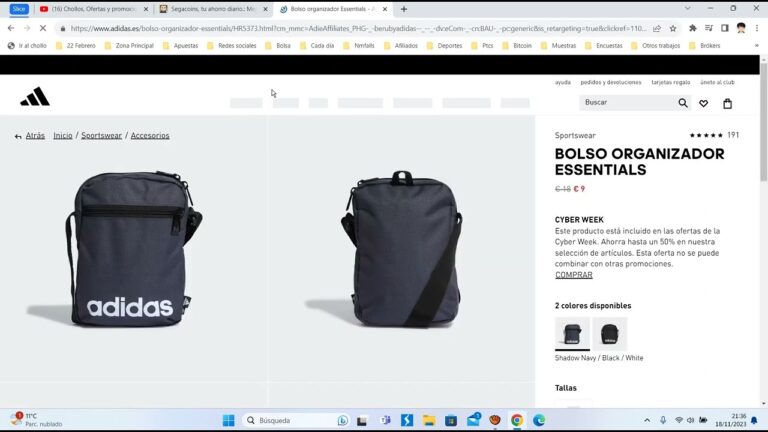Switch to the Chollos, Ofertas YouTube tab

[x=93, y=9]
